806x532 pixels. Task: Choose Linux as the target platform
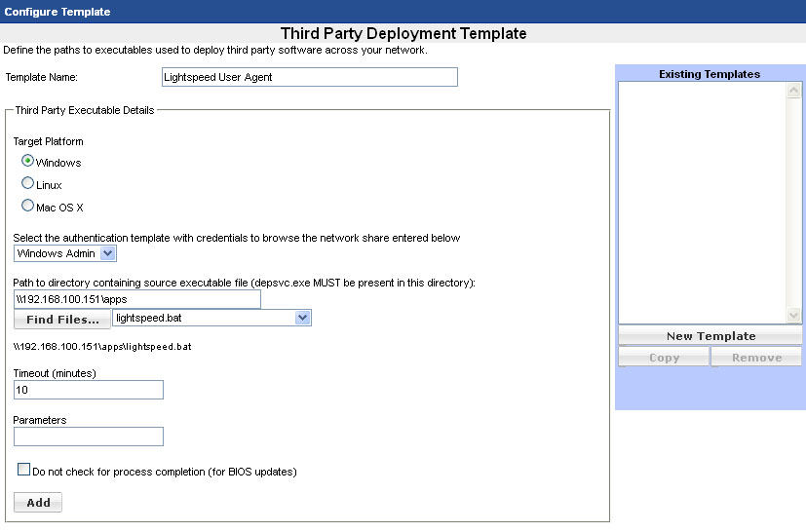click(x=28, y=183)
